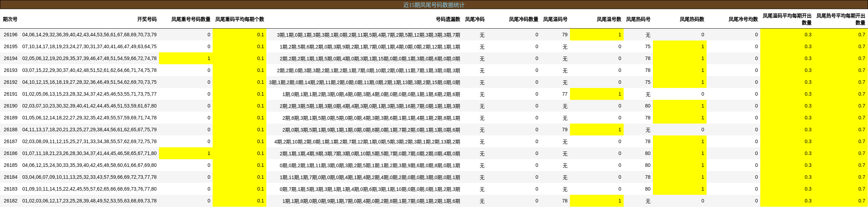
Task: Select the warm code 79 in row 26196
Action: coord(564,35)
